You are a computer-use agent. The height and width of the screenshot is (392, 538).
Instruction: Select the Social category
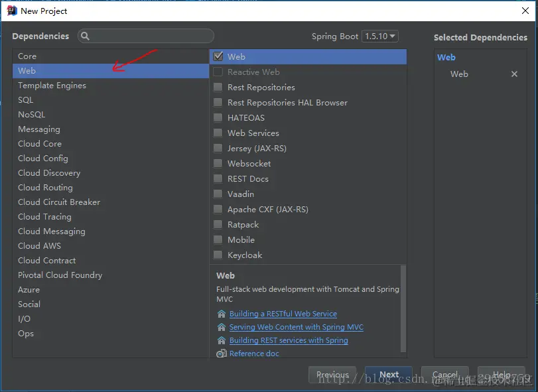111,304
